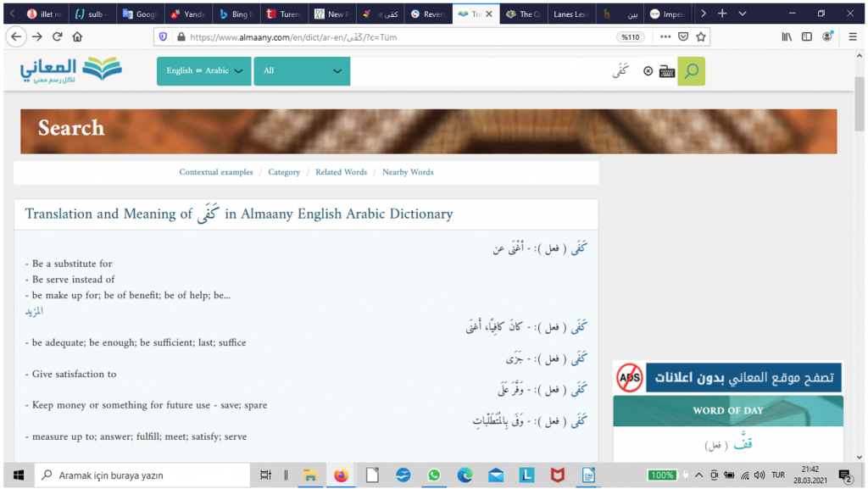Switch to the Yandex browser tab

click(187, 14)
